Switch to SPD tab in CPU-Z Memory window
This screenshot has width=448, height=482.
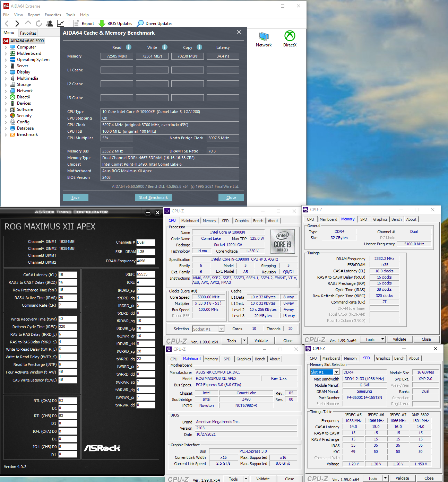(x=363, y=219)
